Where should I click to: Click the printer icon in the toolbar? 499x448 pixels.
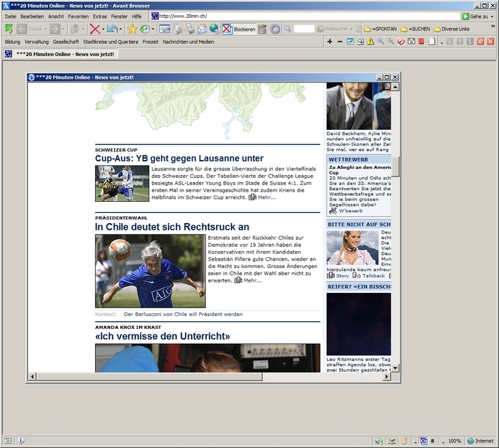point(177,29)
